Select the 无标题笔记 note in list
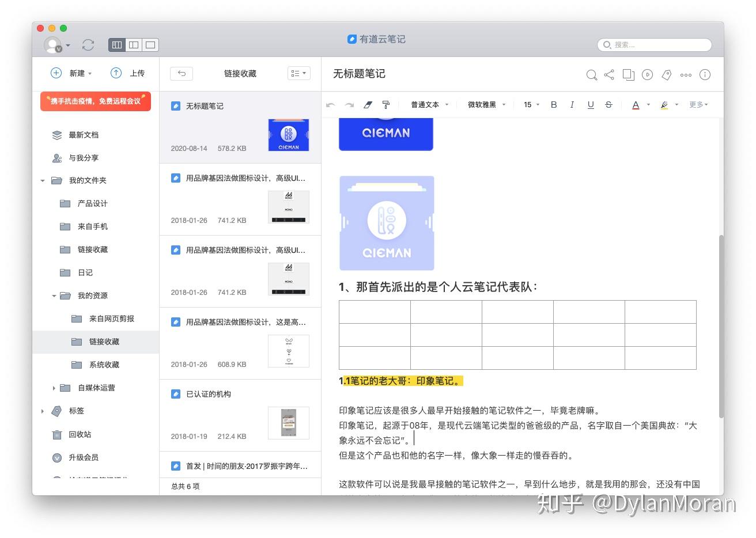 click(x=240, y=127)
